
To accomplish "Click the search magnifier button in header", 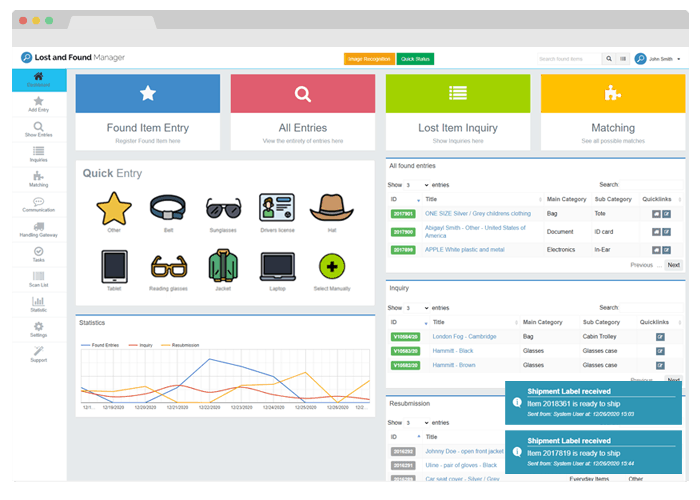I will coord(608,59).
